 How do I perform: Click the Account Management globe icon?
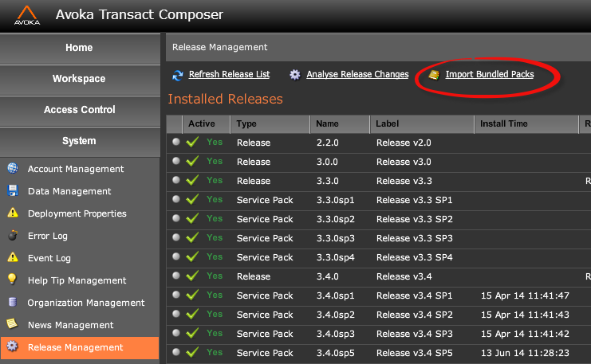(13, 168)
